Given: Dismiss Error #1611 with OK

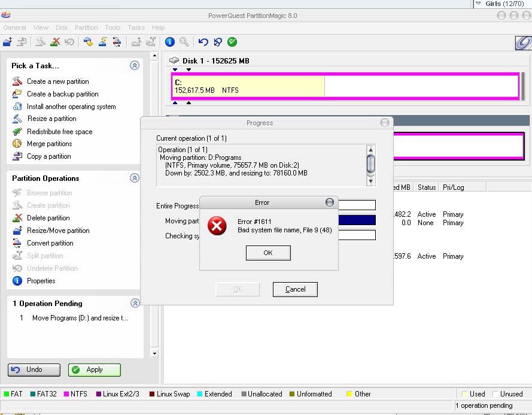Looking at the screenshot, I should [x=267, y=253].
